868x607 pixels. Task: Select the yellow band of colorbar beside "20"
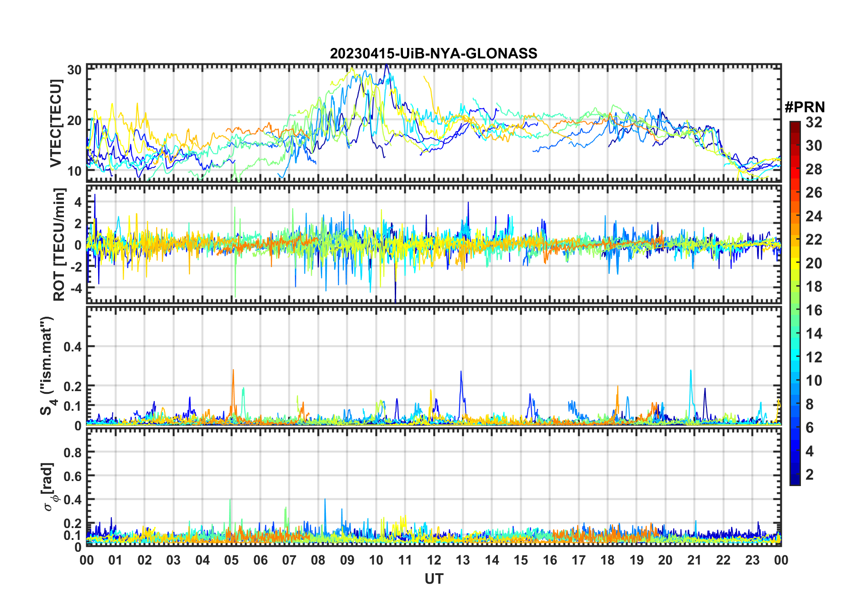pyautogui.click(x=795, y=263)
